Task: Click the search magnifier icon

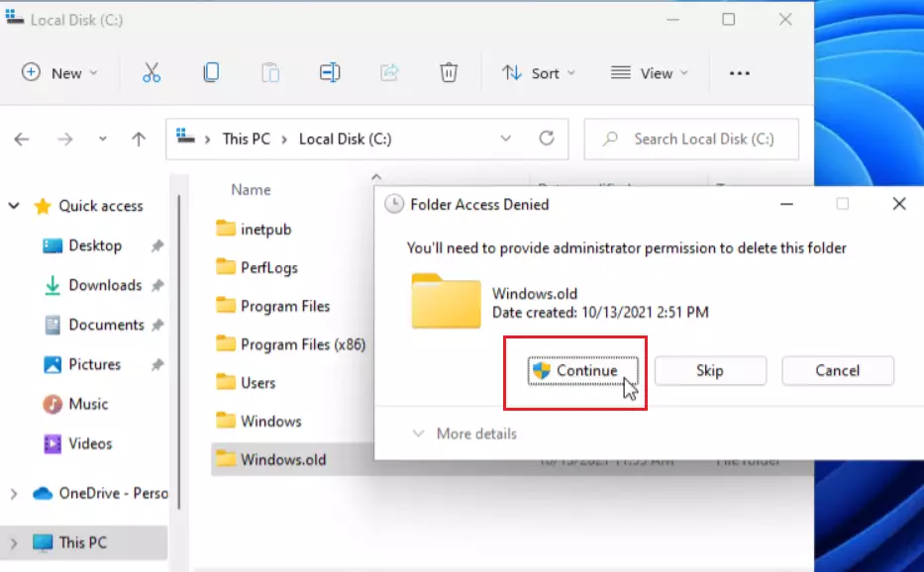Action: tap(610, 139)
